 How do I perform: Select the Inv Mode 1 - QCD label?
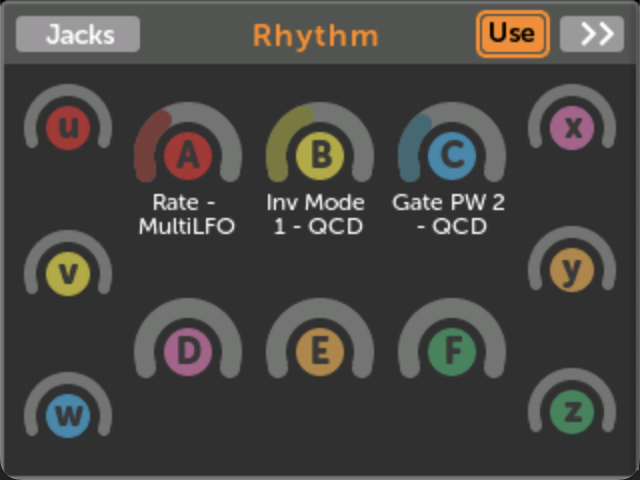tap(316, 214)
